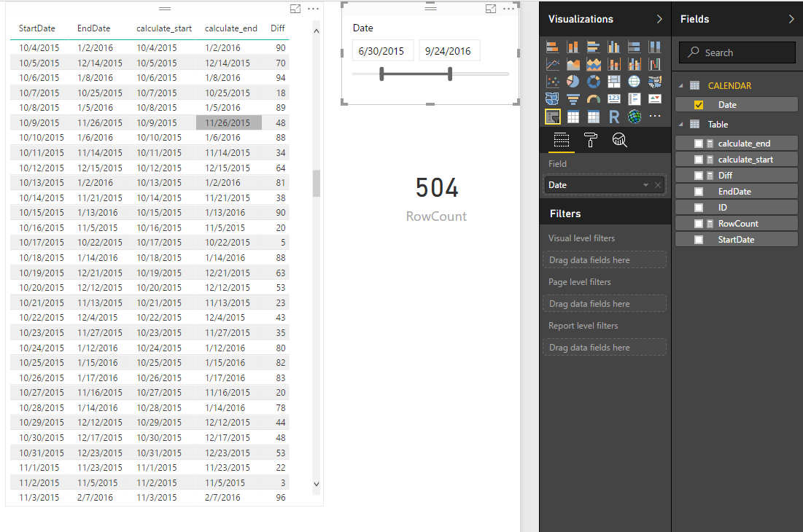Remove the Date field with X button
This screenshot has width=803, height=532.
658,185
